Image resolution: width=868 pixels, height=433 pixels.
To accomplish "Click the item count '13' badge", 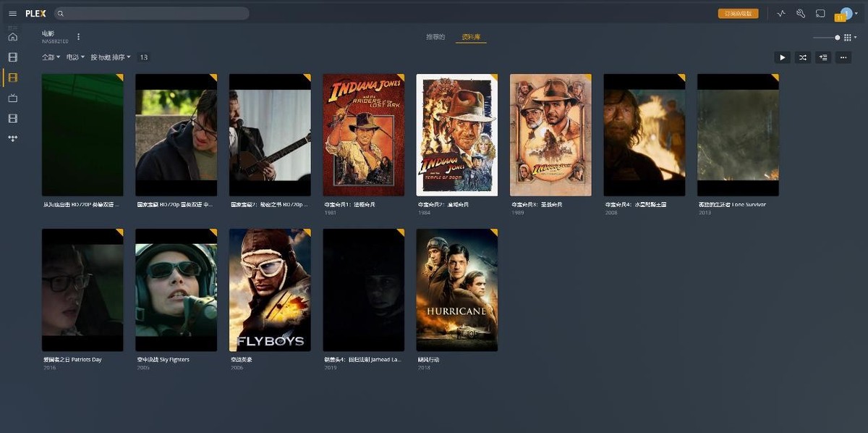I will click(143, 57).
